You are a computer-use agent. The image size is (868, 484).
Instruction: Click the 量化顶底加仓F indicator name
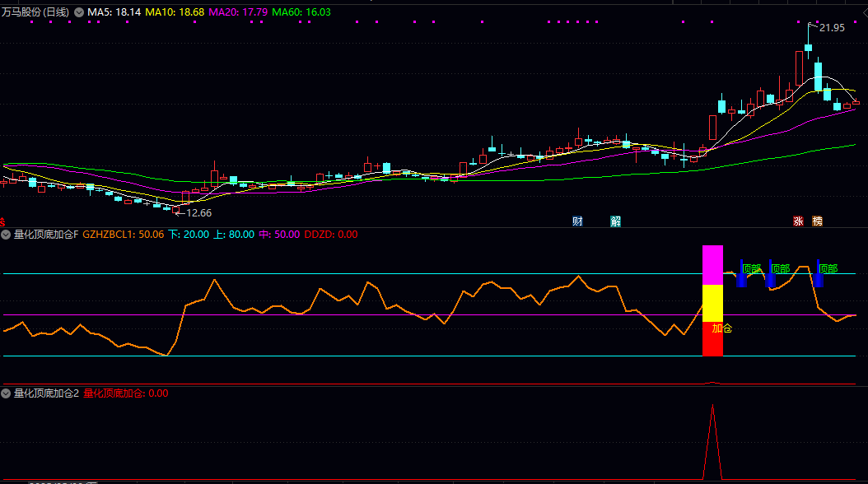[46, 235]
